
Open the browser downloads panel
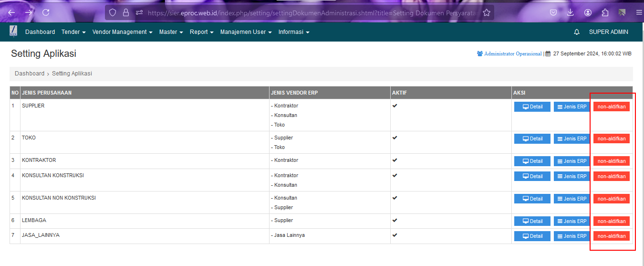(570, 13)
